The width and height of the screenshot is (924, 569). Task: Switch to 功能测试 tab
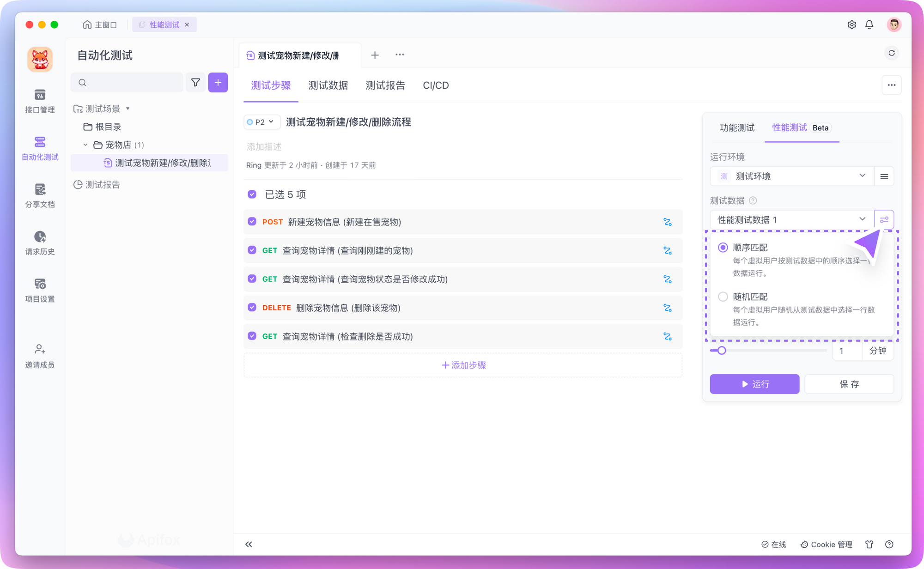click(737, 128)
